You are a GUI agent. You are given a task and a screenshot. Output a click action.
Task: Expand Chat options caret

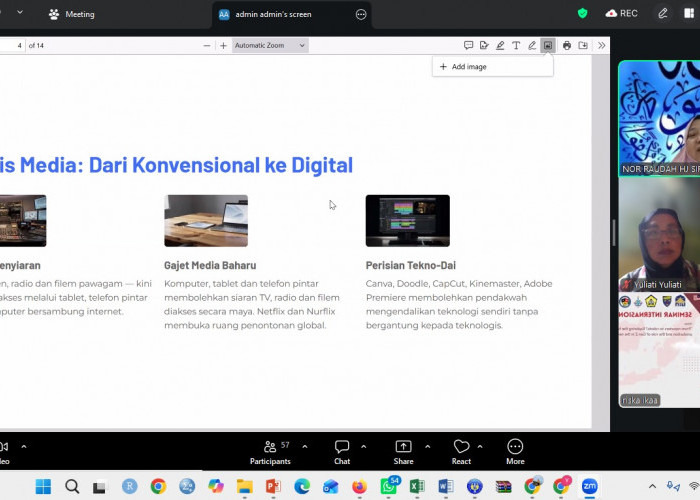point(363,446)
